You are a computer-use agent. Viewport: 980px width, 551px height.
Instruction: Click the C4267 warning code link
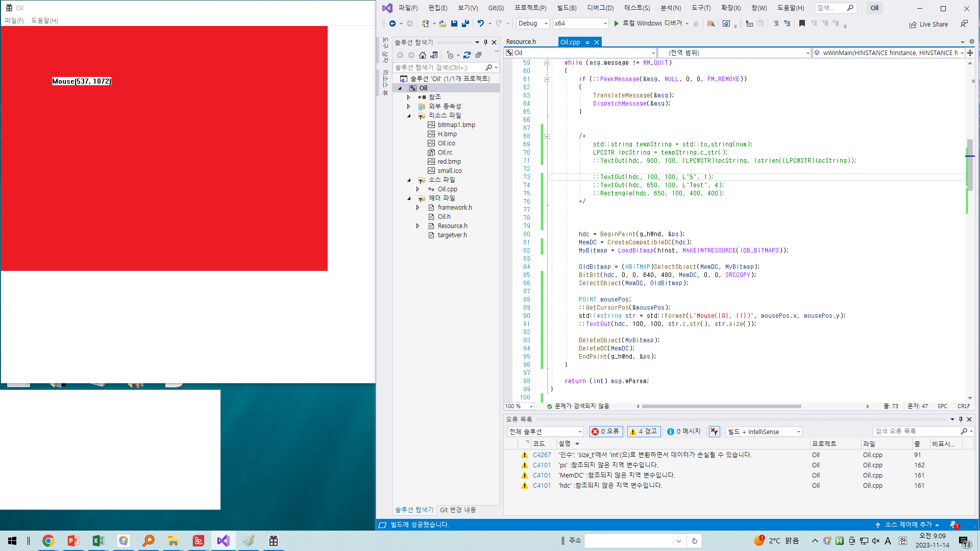click(542, 455)
